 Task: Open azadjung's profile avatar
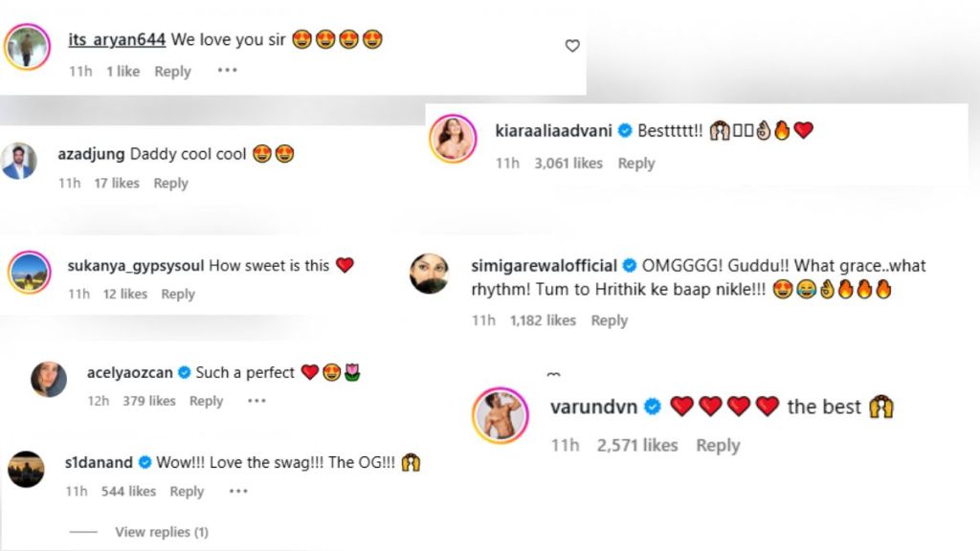[19, 161]
